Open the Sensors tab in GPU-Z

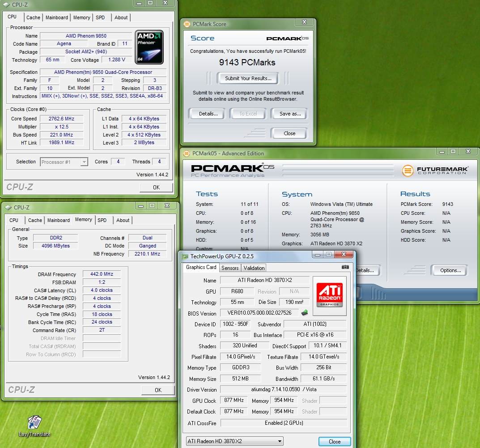pyautogui.click(x=230, y=268)
